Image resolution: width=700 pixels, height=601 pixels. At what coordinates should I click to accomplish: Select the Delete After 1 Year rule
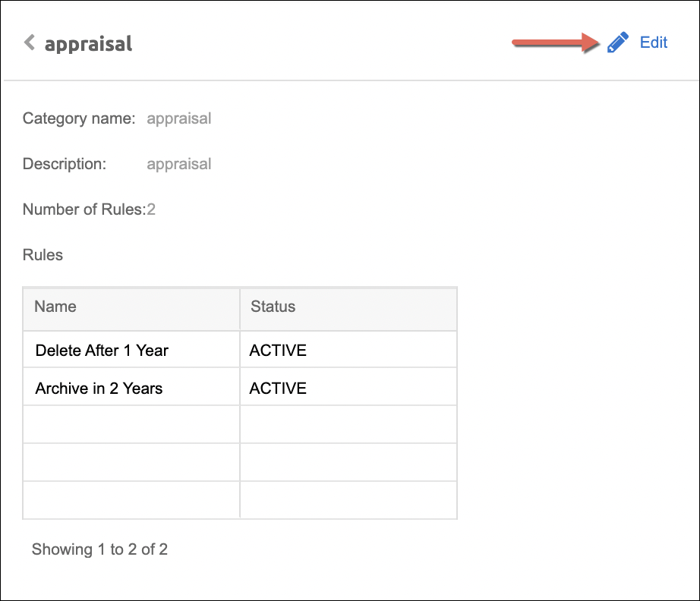coord(102,351)
